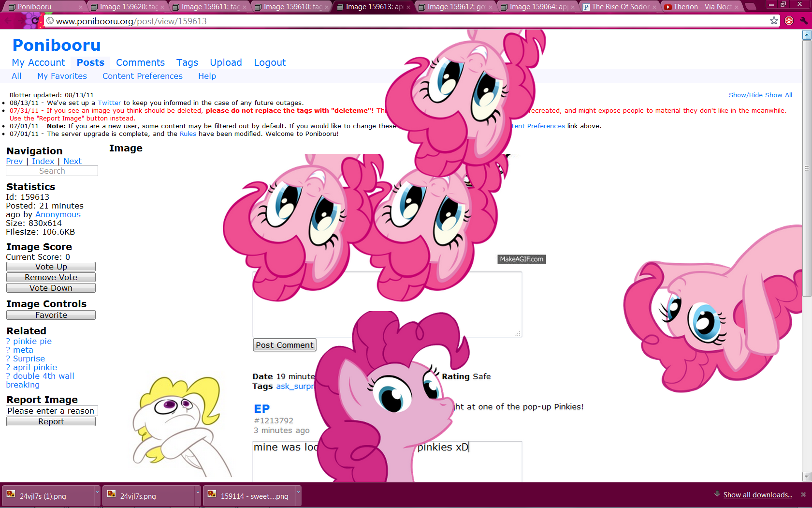The width and height of the screenshot is (812, 508).
Task: Open the Tags page
Action: (187, 63)
